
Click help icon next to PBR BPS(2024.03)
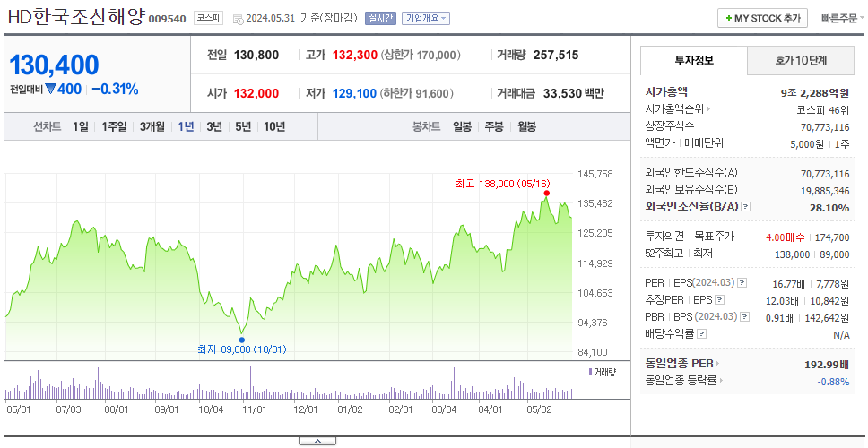(745, 317)
